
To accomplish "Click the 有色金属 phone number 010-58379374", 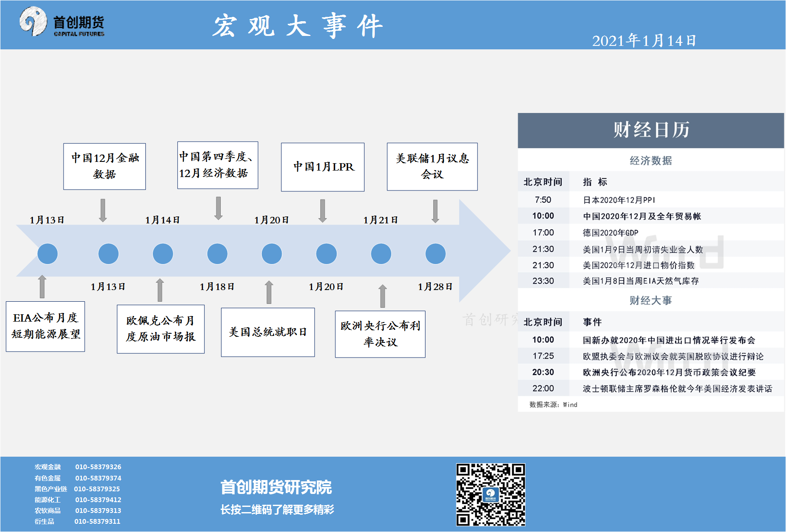I will (x=98, y=478).
